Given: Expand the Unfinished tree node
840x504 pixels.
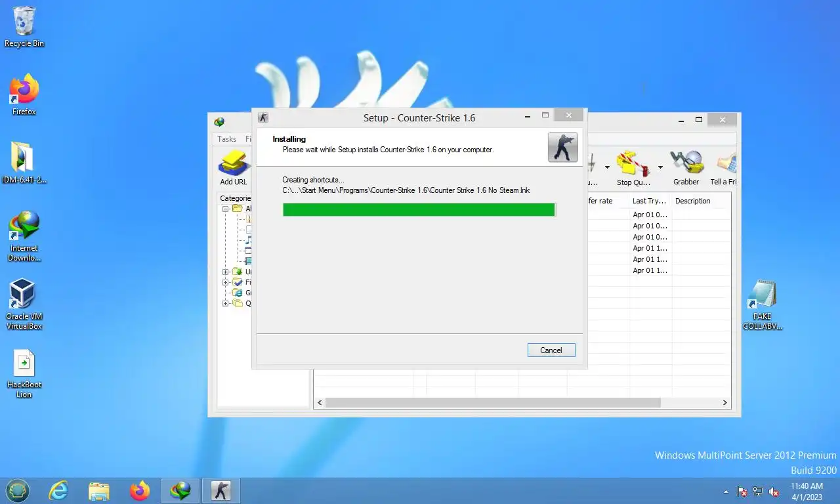Looking at the screenshot, I should (226, 272).
